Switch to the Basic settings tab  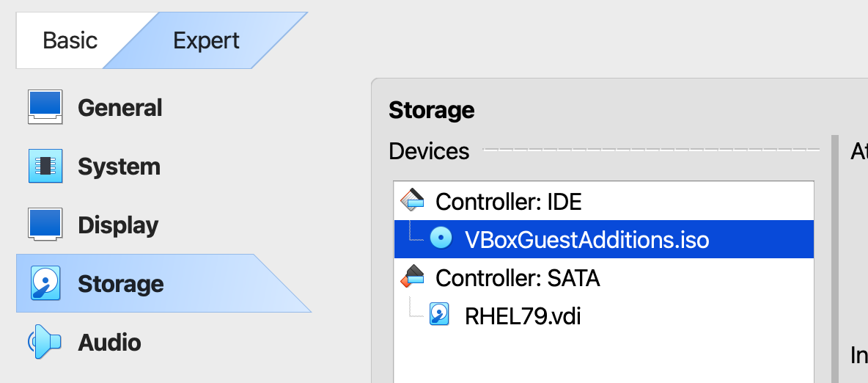70,40
